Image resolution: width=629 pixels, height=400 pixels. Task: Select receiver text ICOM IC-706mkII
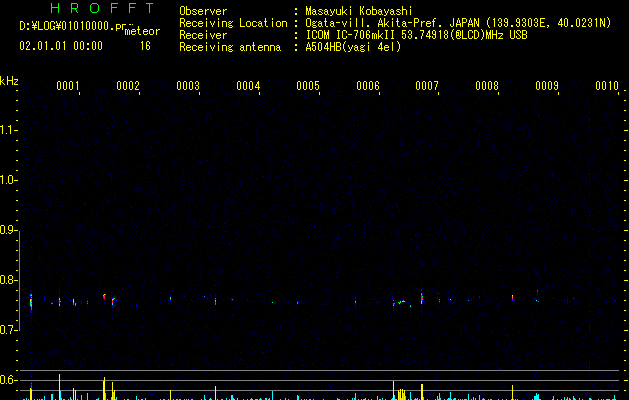[x=351, y=35]
